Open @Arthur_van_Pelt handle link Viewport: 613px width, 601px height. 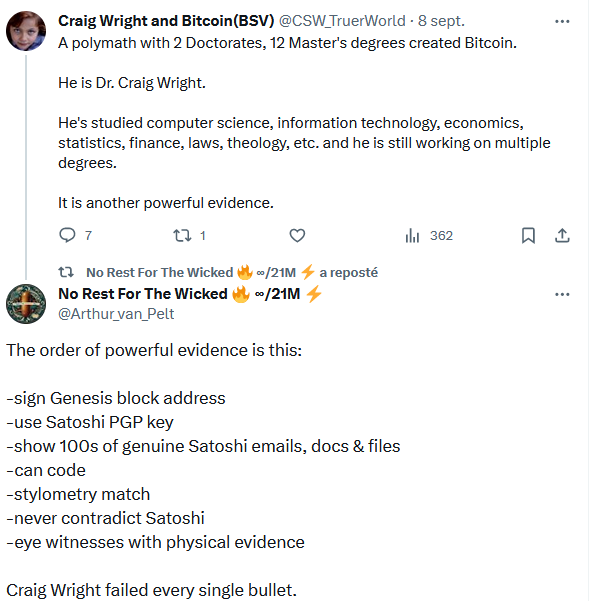pos(116,313)
